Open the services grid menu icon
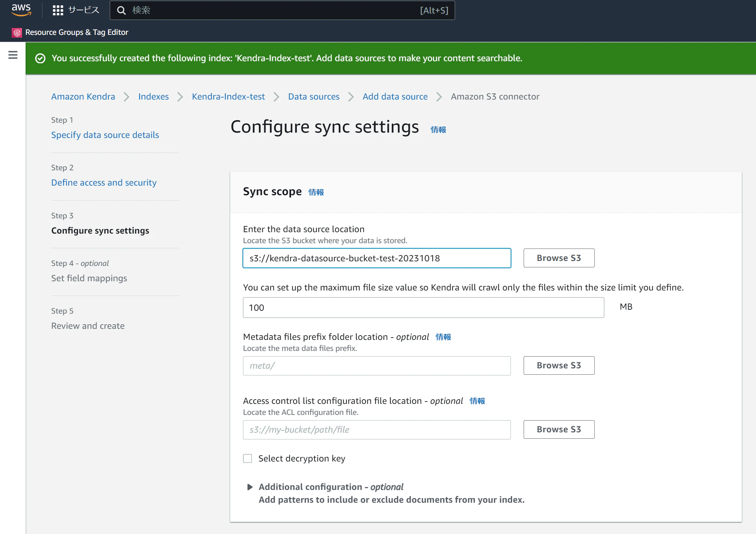The image size is (756, 534). click(58, 10)
